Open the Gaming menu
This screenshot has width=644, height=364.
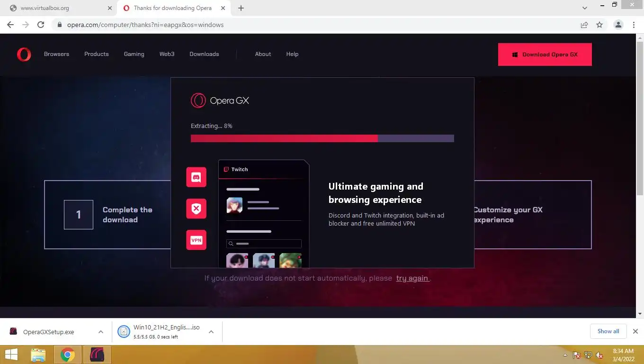coord(134,54)
